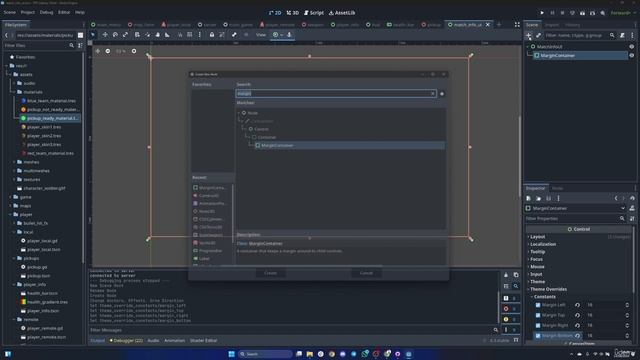Click the new resource icon in Inspector
The width and height of the screenshot is (640, 360).
(x=529, y=198)
